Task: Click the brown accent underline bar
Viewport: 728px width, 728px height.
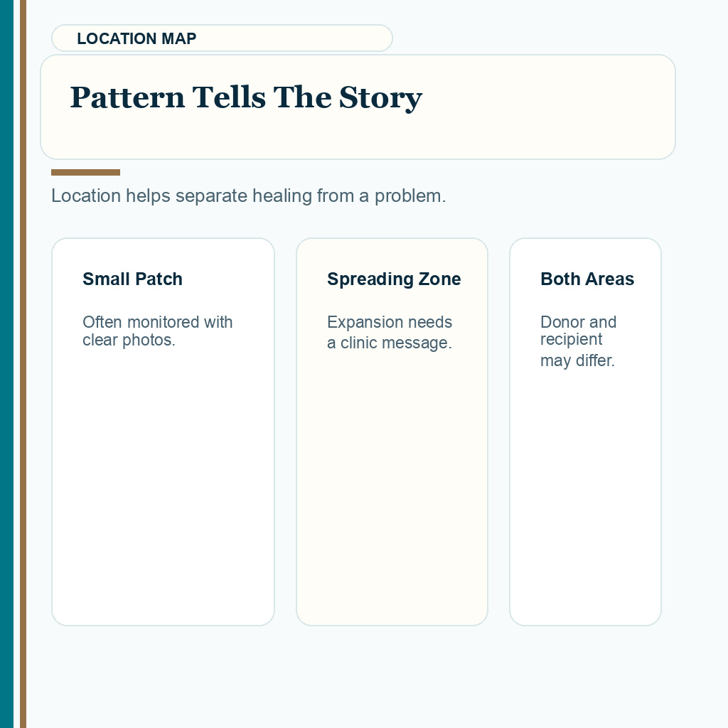Action: 85,172
